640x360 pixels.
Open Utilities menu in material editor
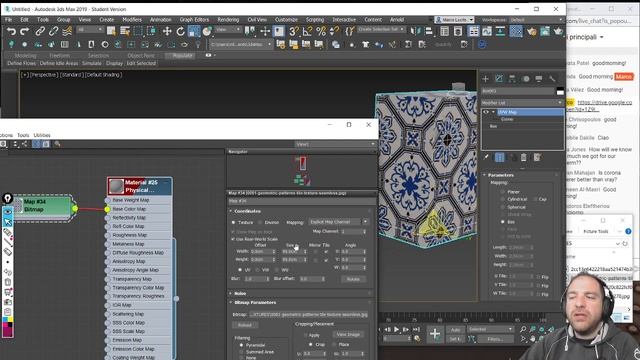pos(42,135)
